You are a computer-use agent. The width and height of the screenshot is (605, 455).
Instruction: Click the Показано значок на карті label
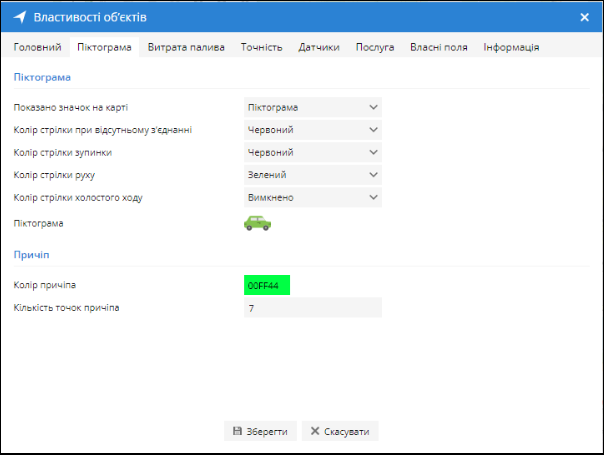71,107
